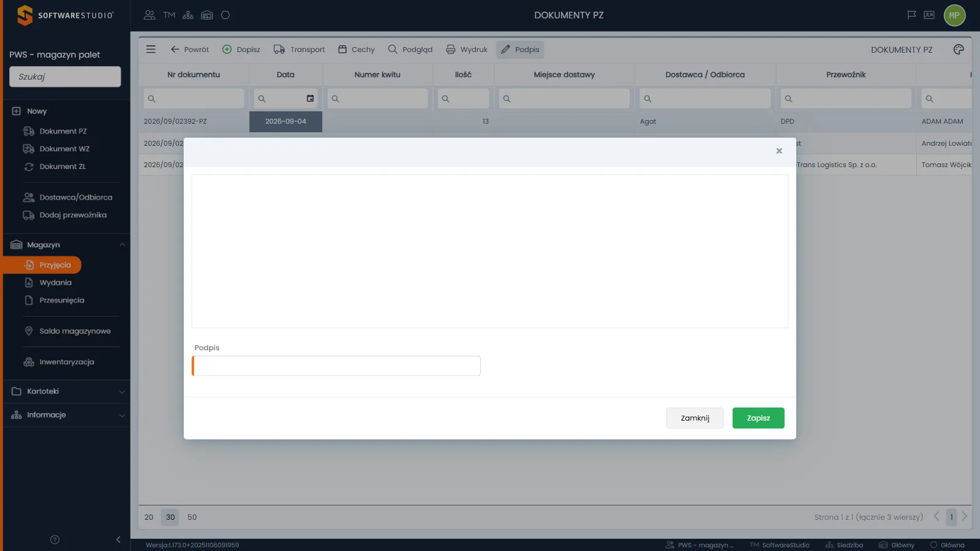
Task: Open the organization structure icon in the top bar
Action: coord(188,15)
